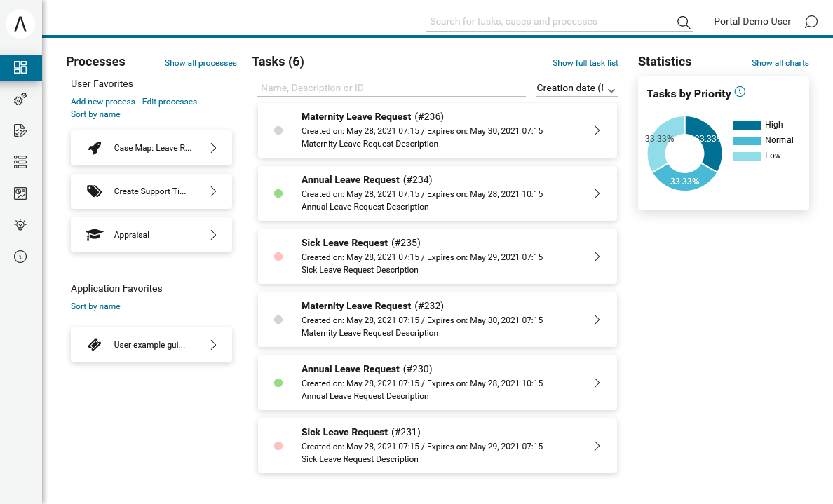Open chevron of Annual Leave Request #230

[x=597, y=383]
